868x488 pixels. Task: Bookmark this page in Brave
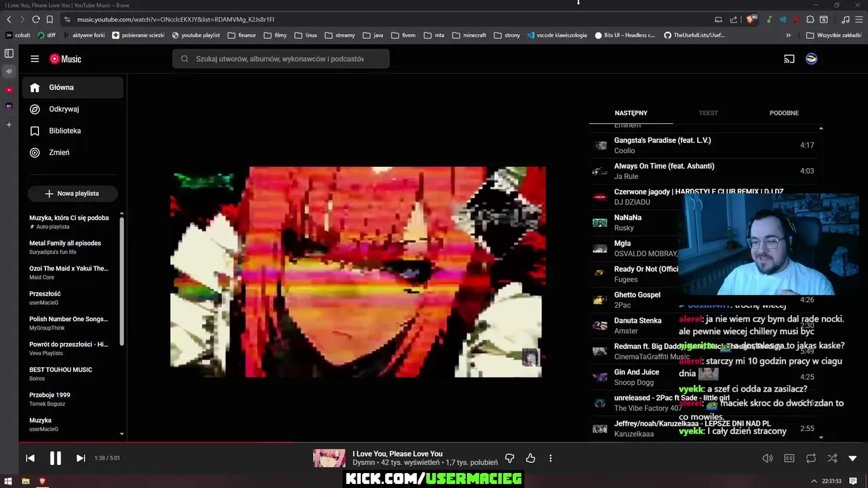(50, 20)
